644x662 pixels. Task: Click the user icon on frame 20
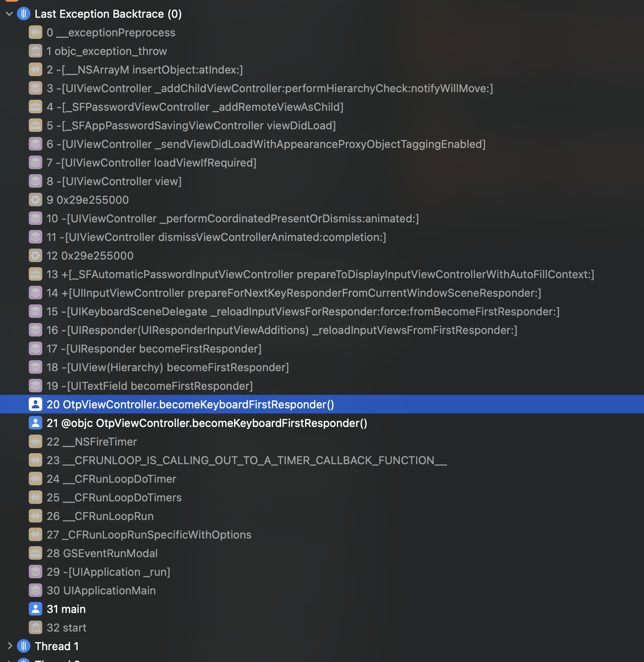coord(35,405)
